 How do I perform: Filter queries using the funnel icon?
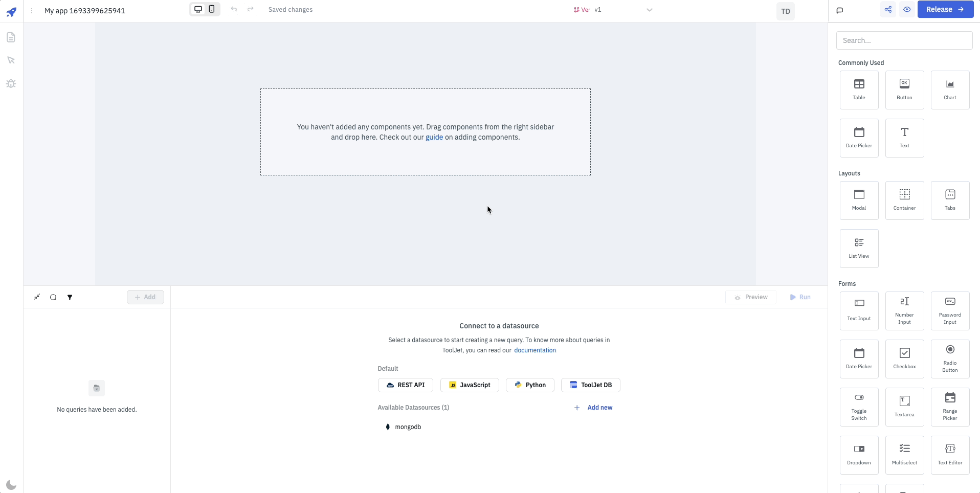70,297
